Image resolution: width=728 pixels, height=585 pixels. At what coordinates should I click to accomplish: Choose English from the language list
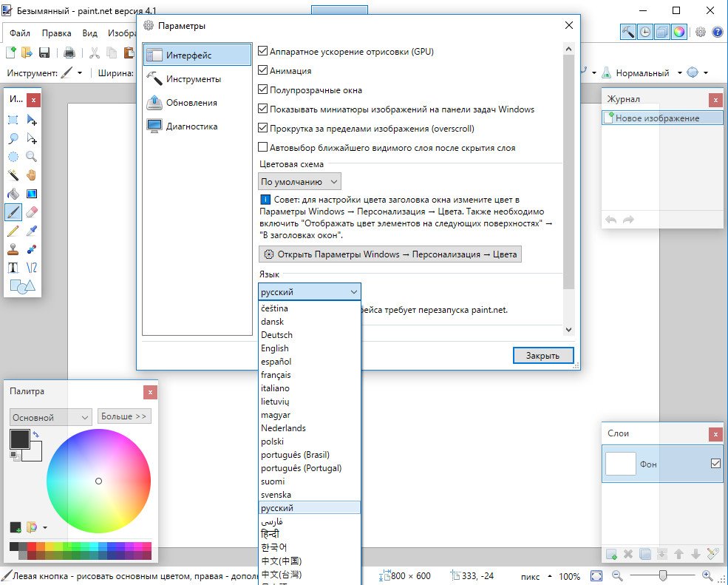tap(275, 348)
